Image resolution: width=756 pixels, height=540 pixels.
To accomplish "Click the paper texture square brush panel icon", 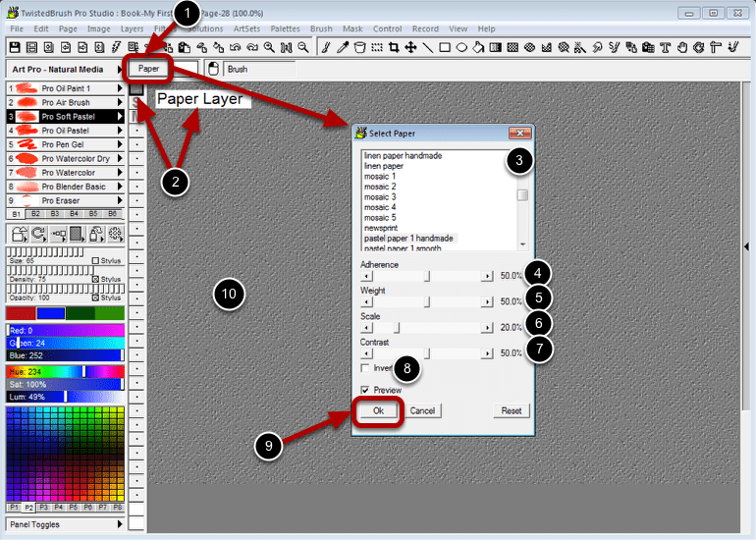I will 77,234.
